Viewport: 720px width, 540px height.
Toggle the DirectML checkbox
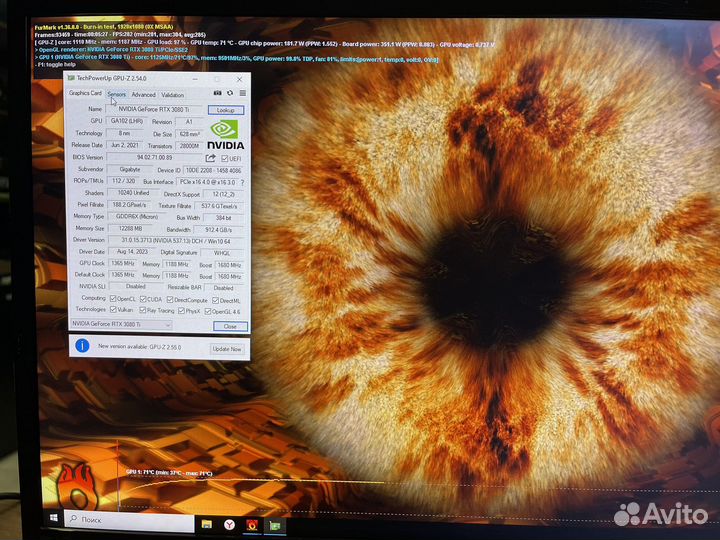point(215,300)
